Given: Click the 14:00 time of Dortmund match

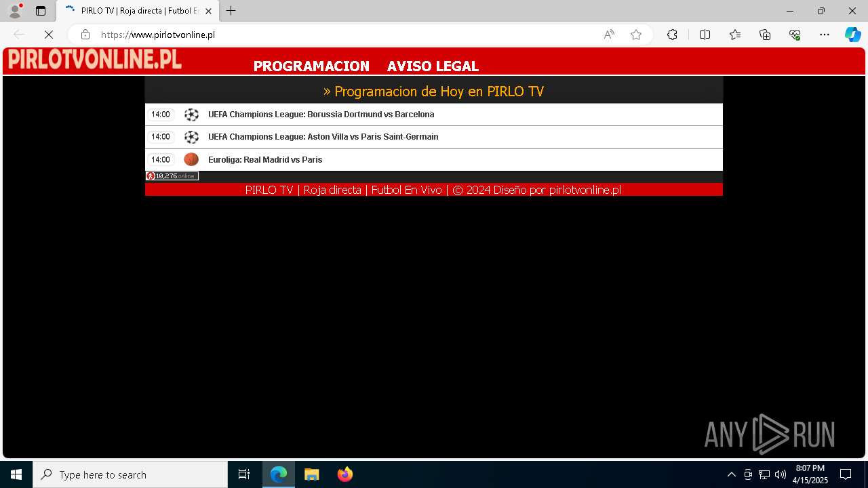Looking at the screenshot, I should click(x=161, y=115).
